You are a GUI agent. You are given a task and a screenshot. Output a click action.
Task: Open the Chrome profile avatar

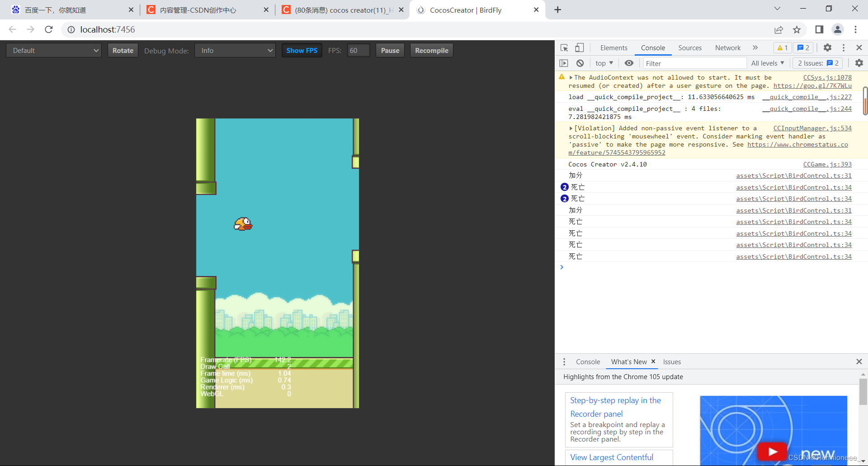(837, 29)
